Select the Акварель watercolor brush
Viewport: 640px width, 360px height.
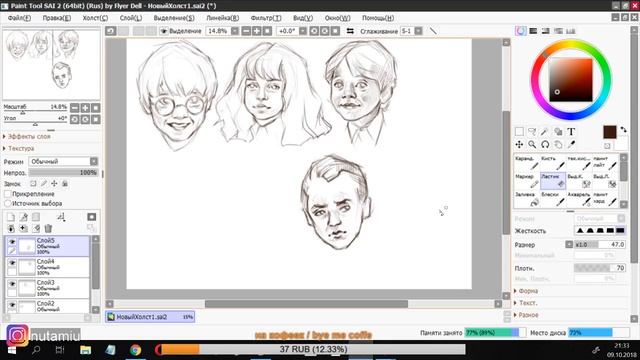[x=579, y=199]
